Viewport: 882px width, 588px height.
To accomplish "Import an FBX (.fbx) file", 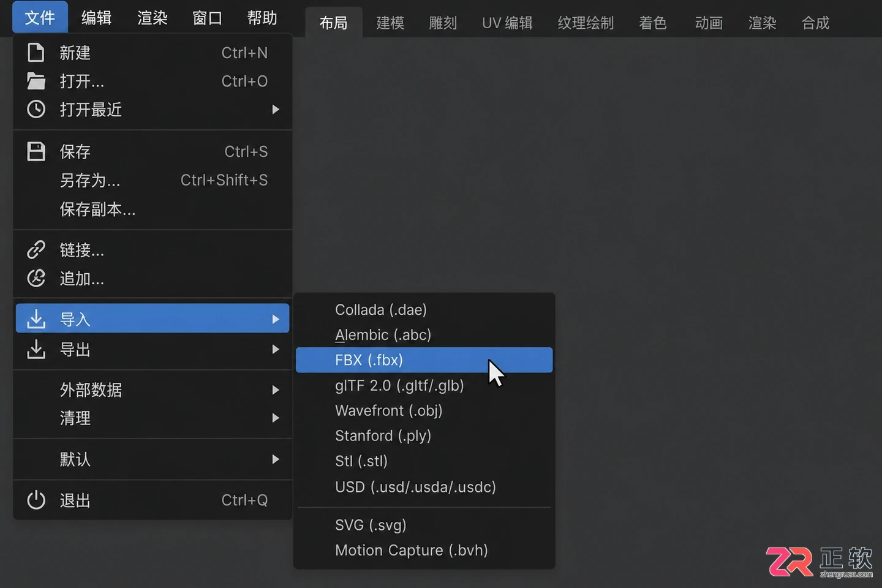I will pyautogui.click(x=424, y=360).
